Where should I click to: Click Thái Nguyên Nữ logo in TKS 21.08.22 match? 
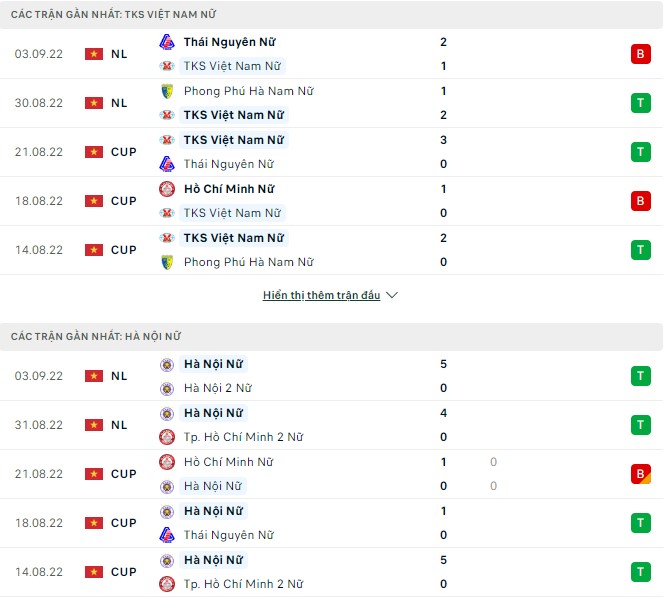pos(167,164)
